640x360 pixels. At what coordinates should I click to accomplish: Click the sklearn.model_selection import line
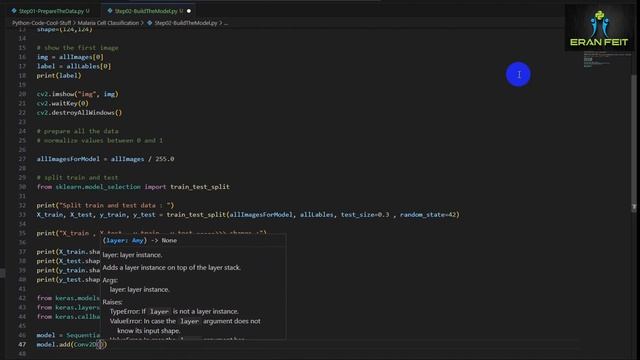[133, 187]
